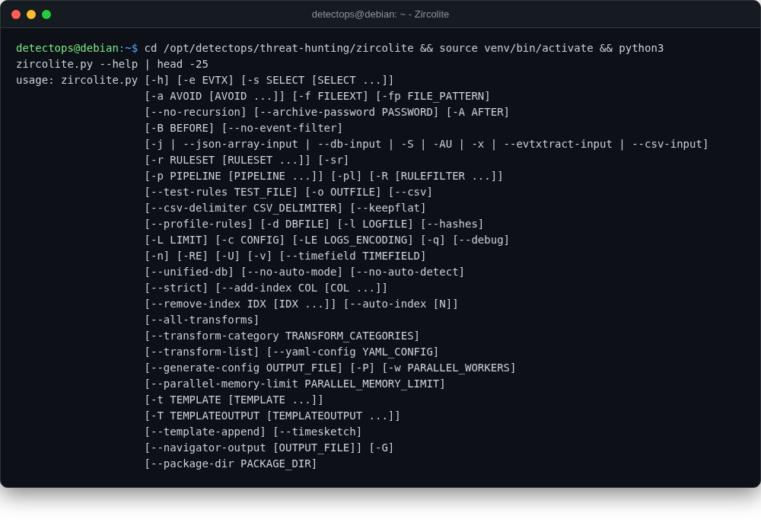Click the '[-fp FILE_PATTERN]' option
The width and height of the screenshot is (761, 532).
[x=432, y=96]
